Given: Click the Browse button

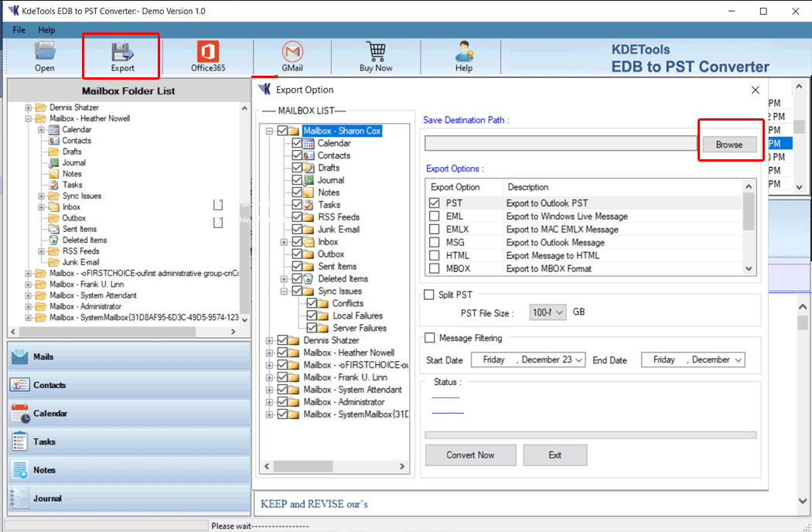Looking at the screenshot, I should [x=728, y=145].
